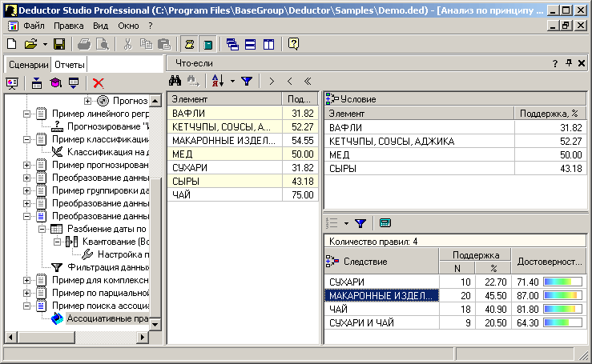Click the Save floppy disk icon

61,44
